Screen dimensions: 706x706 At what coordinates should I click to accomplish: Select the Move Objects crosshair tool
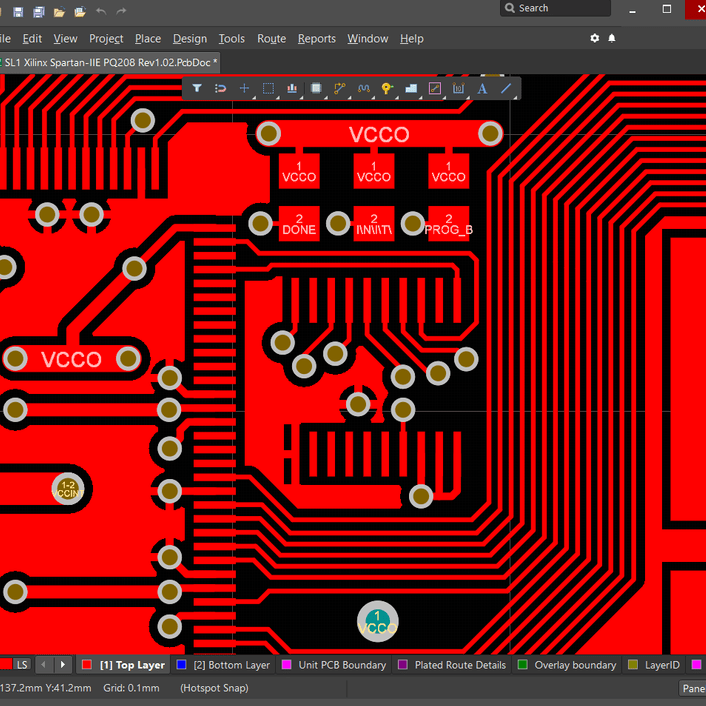pos(244,88)
